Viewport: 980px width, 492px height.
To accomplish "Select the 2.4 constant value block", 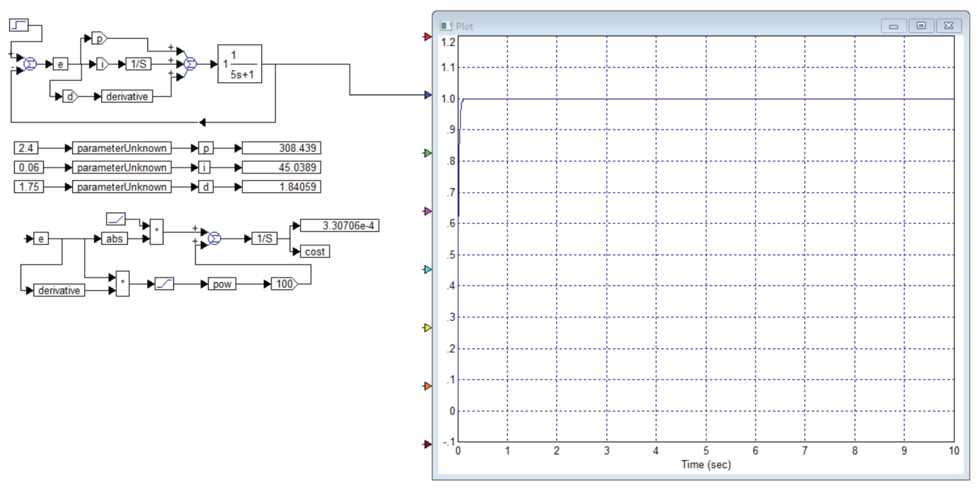I will [x=26, y=148].
